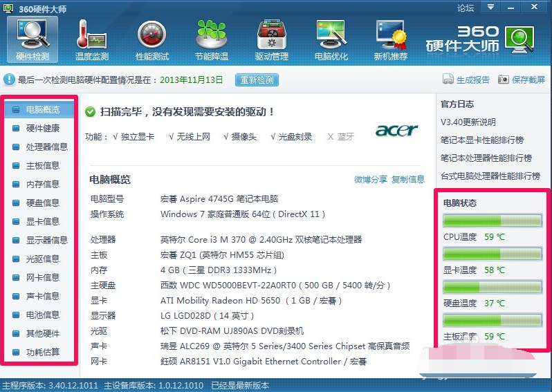Click the 宏碁 Aspire 4745G model text
This screenshot has width=552, height=392.
[219, 199]
